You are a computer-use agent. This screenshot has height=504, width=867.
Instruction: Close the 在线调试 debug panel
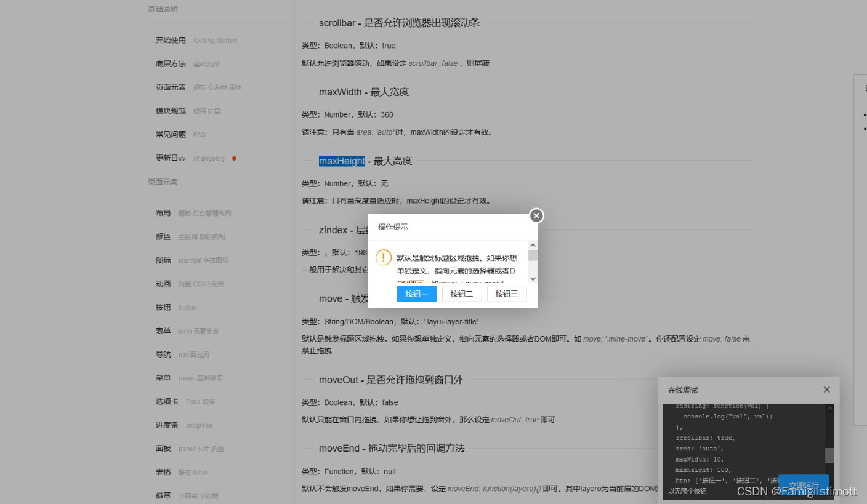tap(826, 390)
